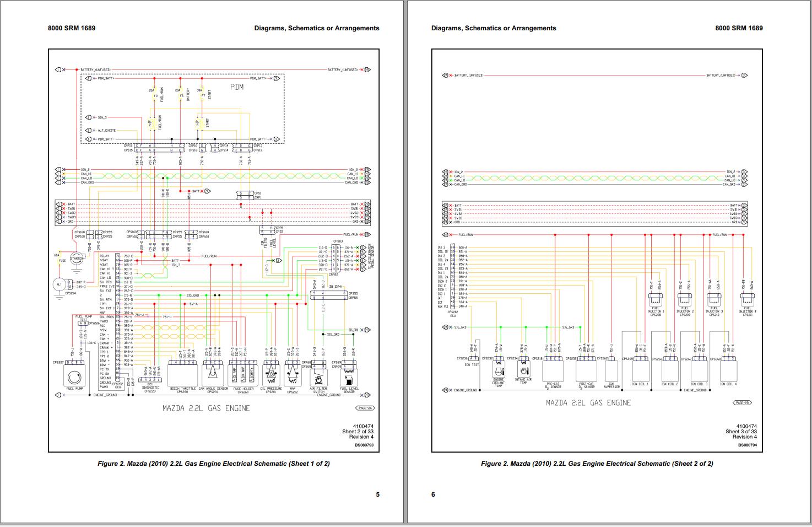The height and width of the screenshot is (527, 812).
Task: Click the Post-Cat O2 Sensor box
Action: (x=586, y=372)
